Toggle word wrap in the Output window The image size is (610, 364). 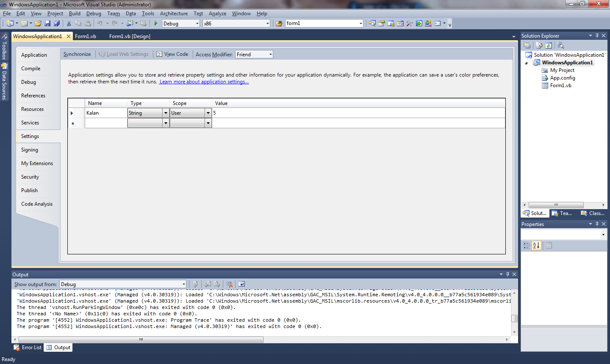tap(241, 284)
